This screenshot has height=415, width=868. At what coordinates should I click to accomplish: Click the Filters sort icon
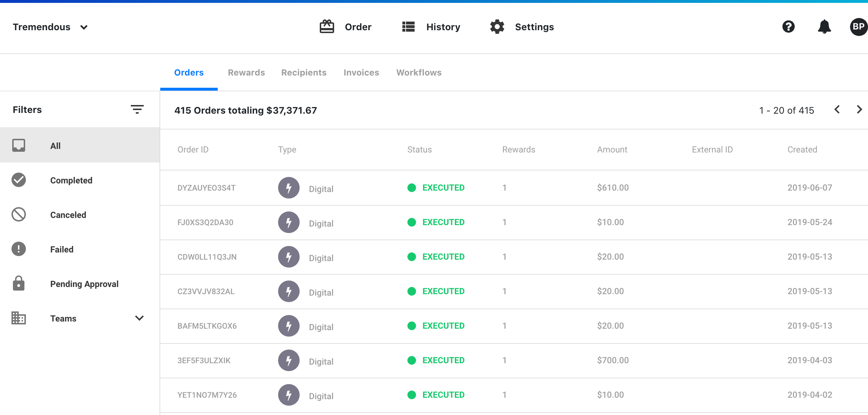(x=137, y=109)
